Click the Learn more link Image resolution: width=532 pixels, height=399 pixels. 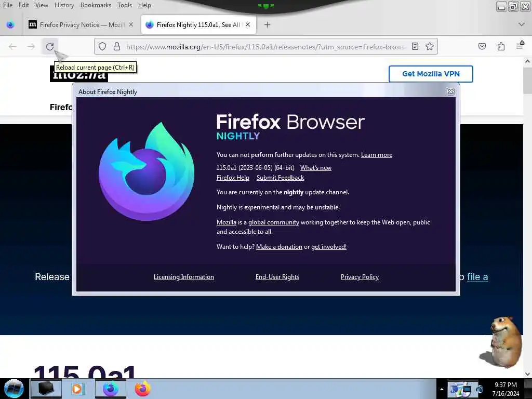377,155
